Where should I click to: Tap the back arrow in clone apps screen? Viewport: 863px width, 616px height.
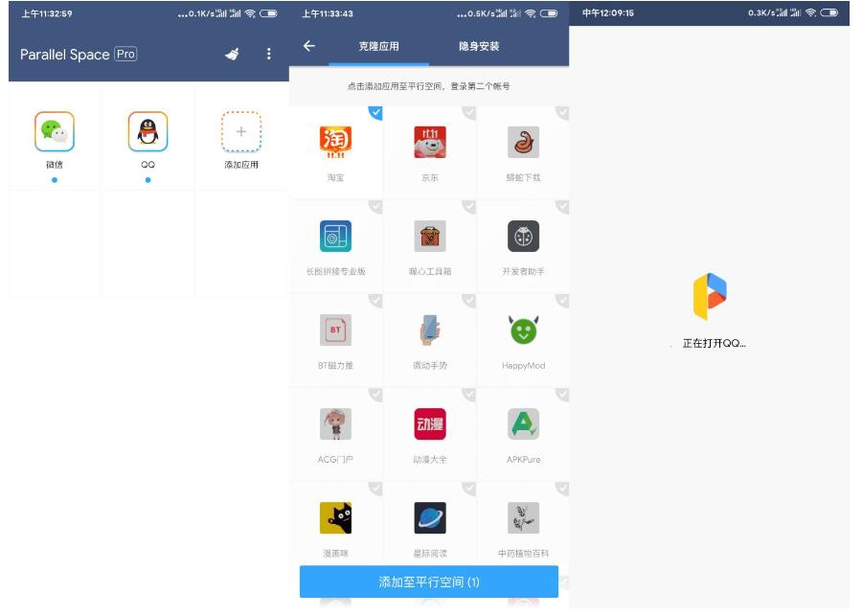(x=309, y=46)
